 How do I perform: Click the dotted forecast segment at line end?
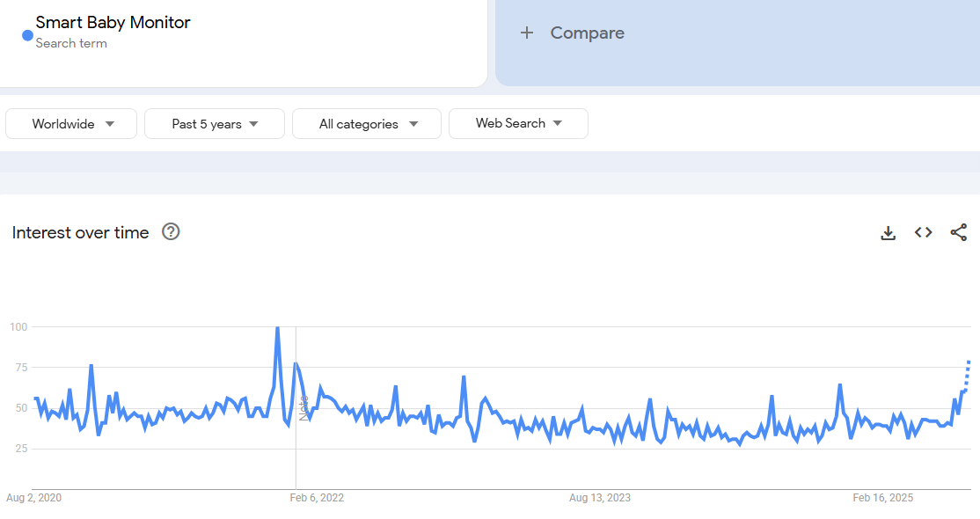click(967, 375)
